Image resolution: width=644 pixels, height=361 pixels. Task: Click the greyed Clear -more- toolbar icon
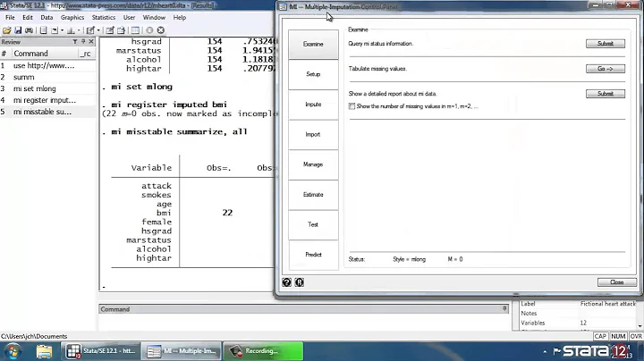149,30
